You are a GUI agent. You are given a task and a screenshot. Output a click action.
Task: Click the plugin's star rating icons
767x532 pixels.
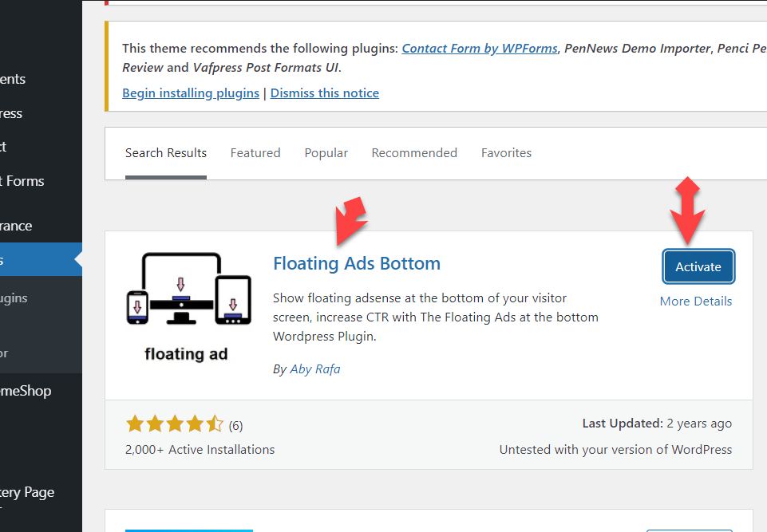175,424
